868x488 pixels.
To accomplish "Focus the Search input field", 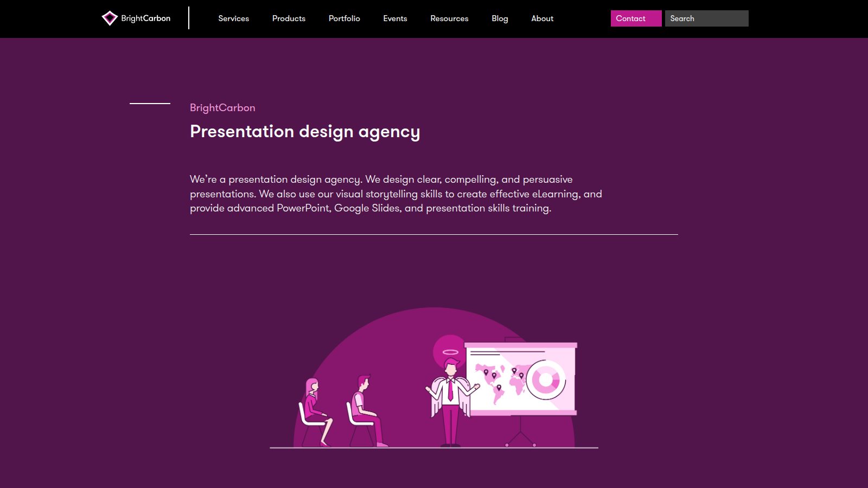I will coord(707,18).
